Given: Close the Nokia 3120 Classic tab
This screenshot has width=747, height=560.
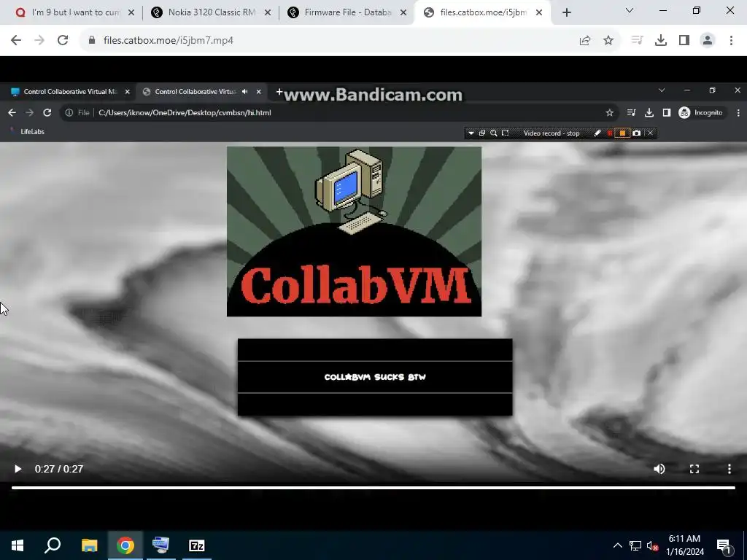Looking at the screenshot, I should [267, 13].
